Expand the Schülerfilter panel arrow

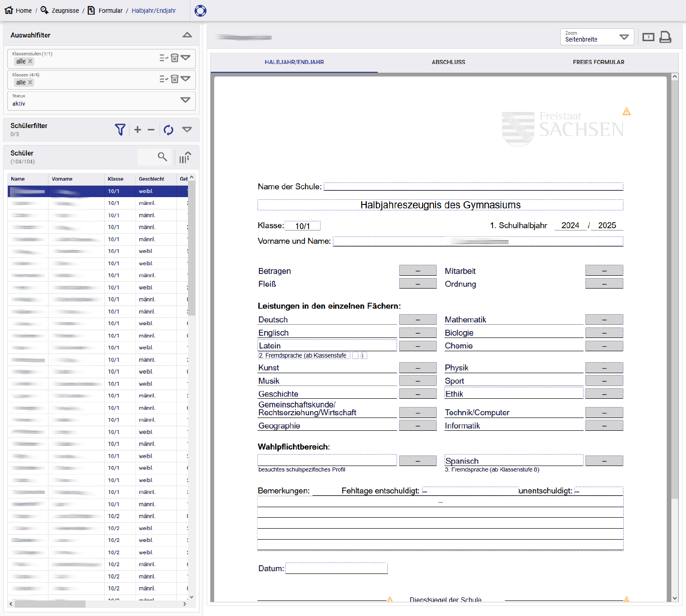click(187, 129)
